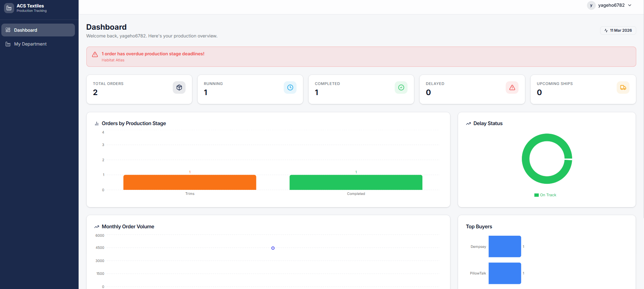Click the clock icon in Running card
The width and height of the screenshot is (644, 289).
[290, 88]
